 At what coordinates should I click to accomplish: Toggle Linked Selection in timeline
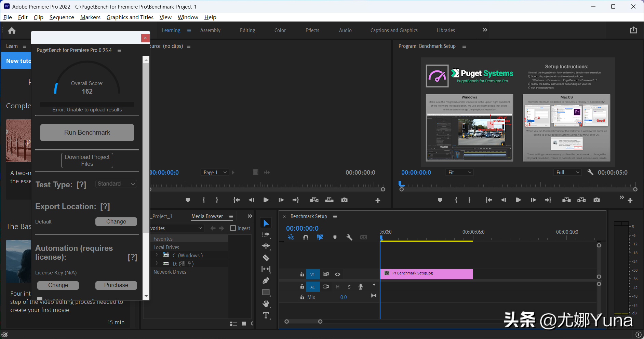[x=320, y=237]
